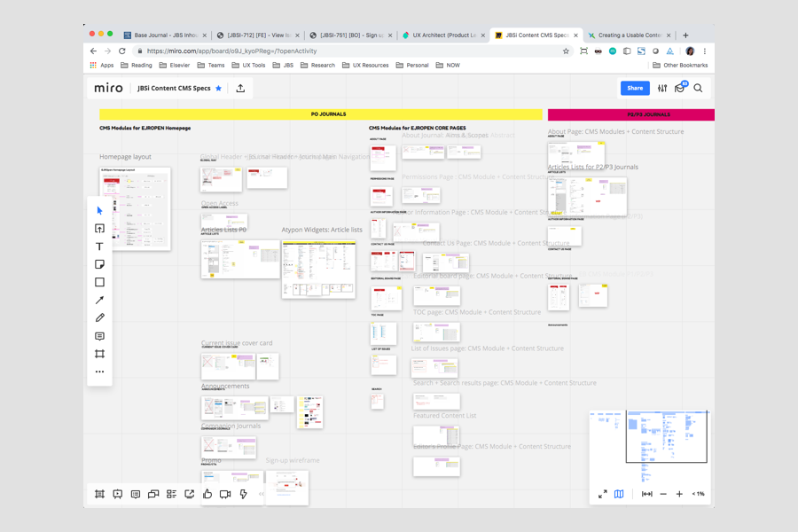Toggle the minimap display
This screenshot has width=798, height=532.
coord(619,494)
